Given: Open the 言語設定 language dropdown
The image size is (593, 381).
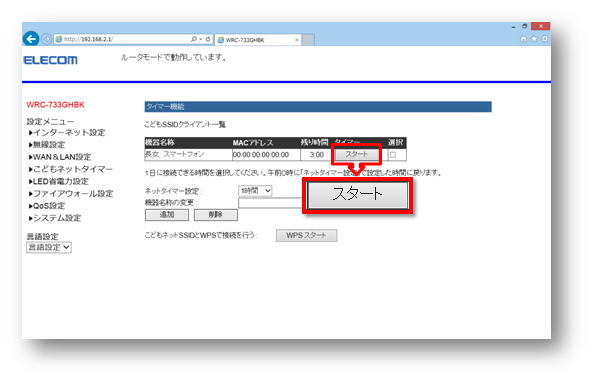Looking at the screenshot, I should pyautogui.click(x=49, y=247).
